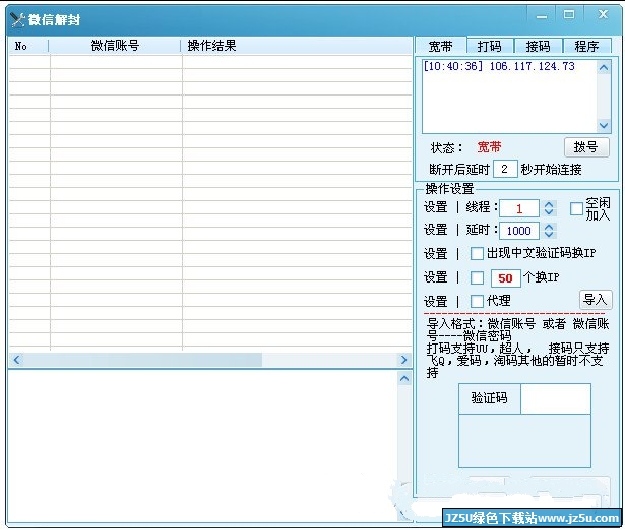This screenshot has height=530, width=625.
Task: Decrease the 延时 delay value
Action: click(549, 235)
